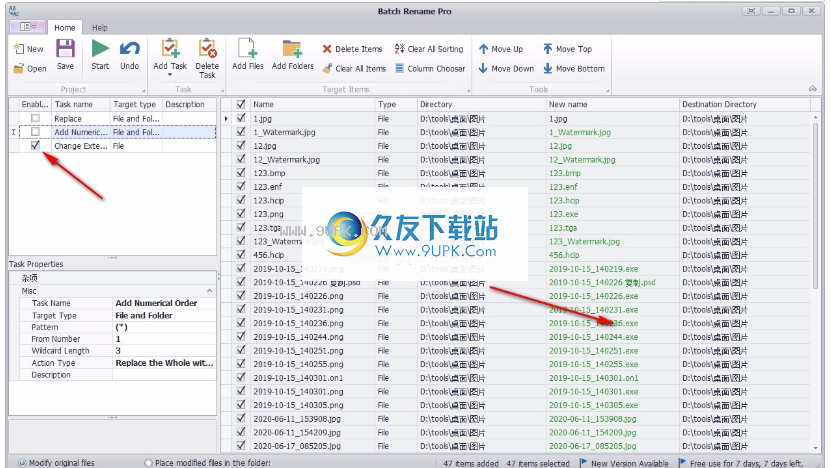Viewport: 831px width, 468px height.
Task: Enable the Replace task checkbox
Action: coord(35,118)
